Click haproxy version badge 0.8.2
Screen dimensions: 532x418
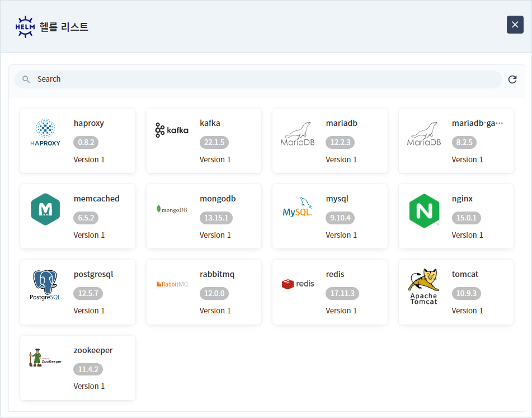coord(86,142)
